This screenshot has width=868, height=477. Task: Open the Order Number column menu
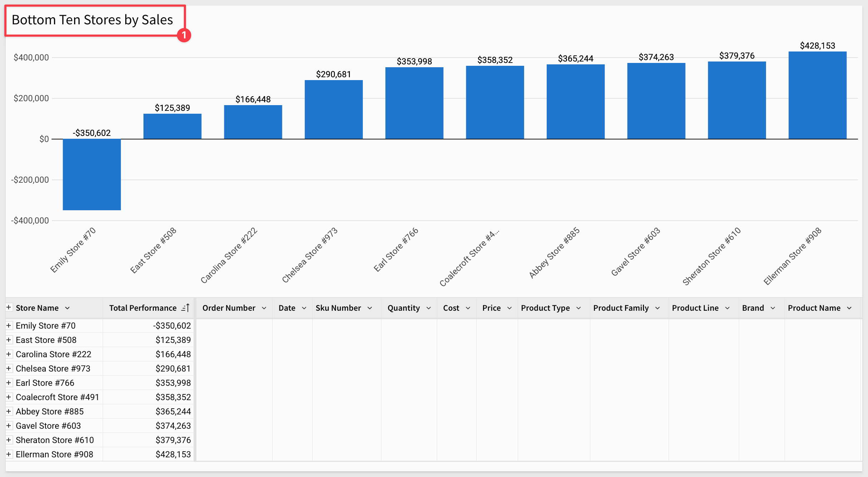pyautogui.click(x=264, y=308)
